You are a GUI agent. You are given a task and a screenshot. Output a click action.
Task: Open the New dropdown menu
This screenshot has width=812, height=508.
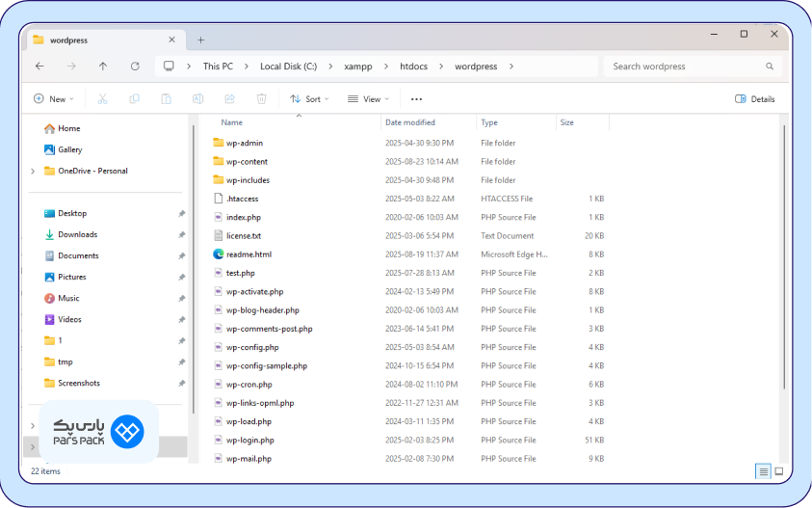click(54, 99)
